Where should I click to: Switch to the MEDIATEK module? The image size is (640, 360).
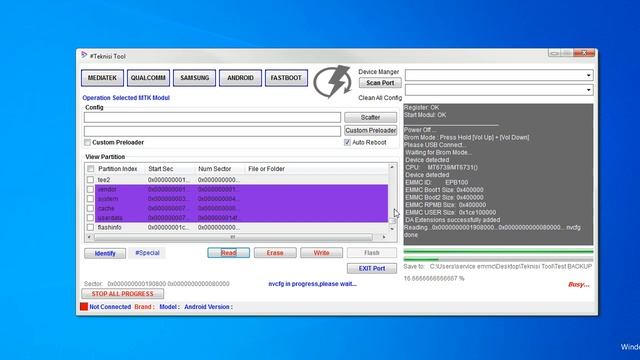(102, 78)
